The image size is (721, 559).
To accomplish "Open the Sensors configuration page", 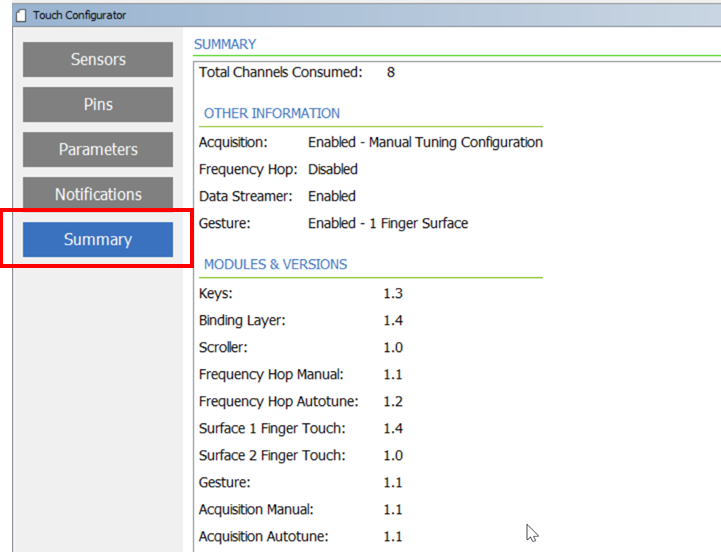I will (x=98, y=60).
